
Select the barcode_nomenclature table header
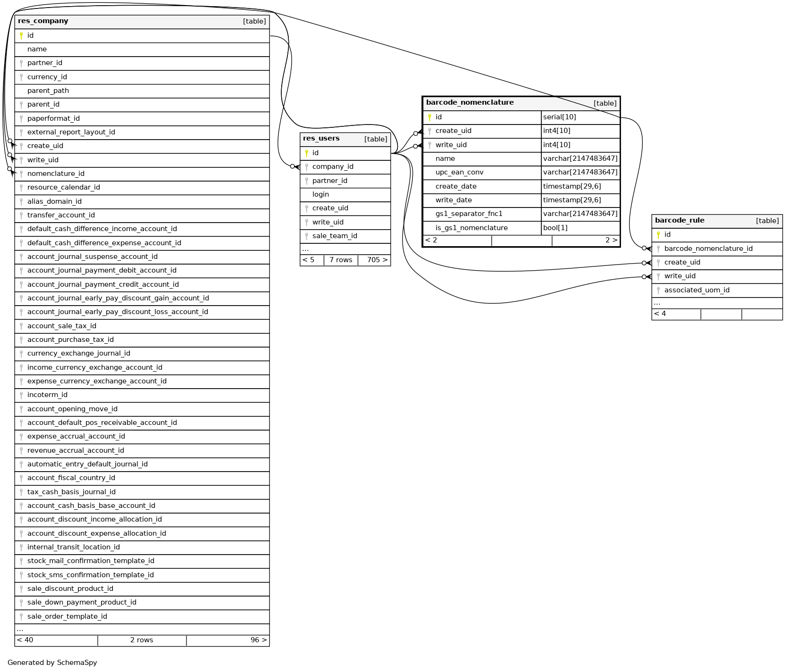[x=470, y=103]
